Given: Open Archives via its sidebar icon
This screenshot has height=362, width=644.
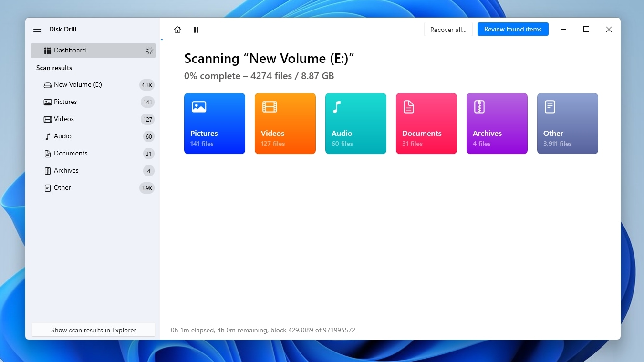Looking at the screenshot, I should point(48,170).
